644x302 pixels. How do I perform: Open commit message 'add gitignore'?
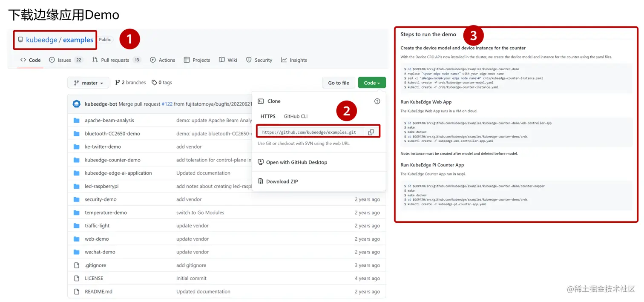(191, 265)
